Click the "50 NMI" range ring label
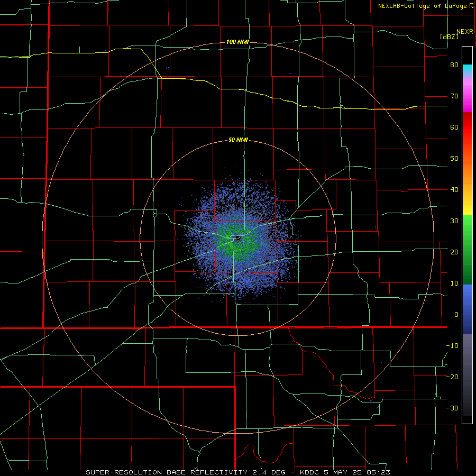 (239, 140)
